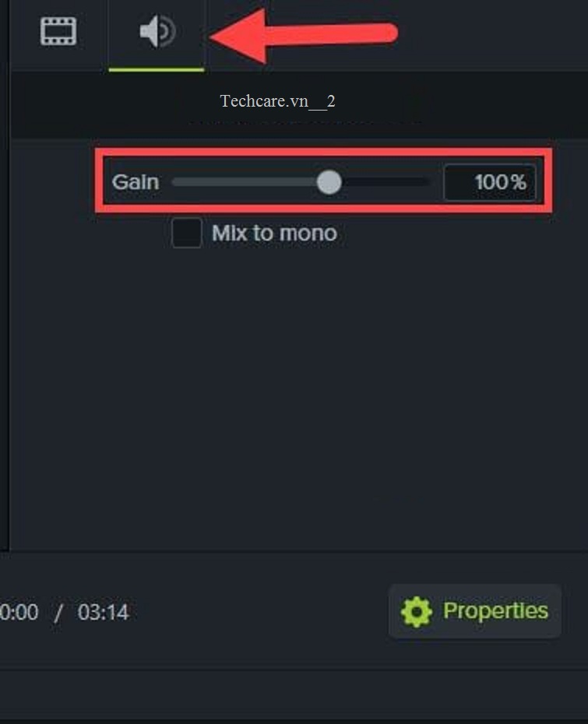Select the Techcare.vn__2 clip title

click(277, 101)
